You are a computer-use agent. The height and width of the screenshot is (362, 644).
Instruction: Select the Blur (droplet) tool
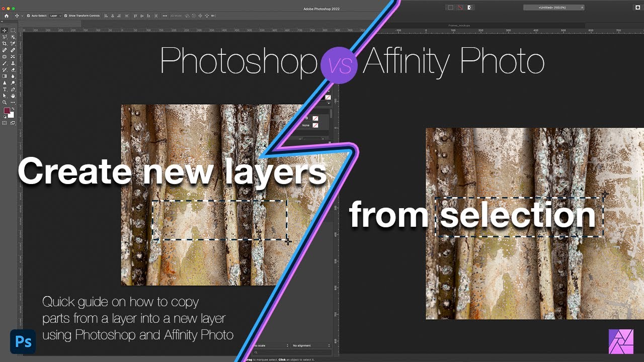[x=13, y=76]
